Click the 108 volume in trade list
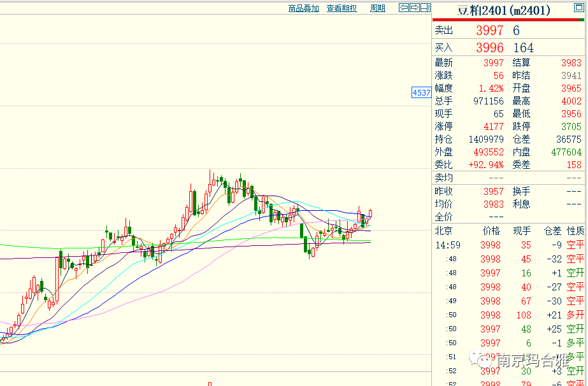The width and height of the screenshot is (588, 386). tap(524, 315)
